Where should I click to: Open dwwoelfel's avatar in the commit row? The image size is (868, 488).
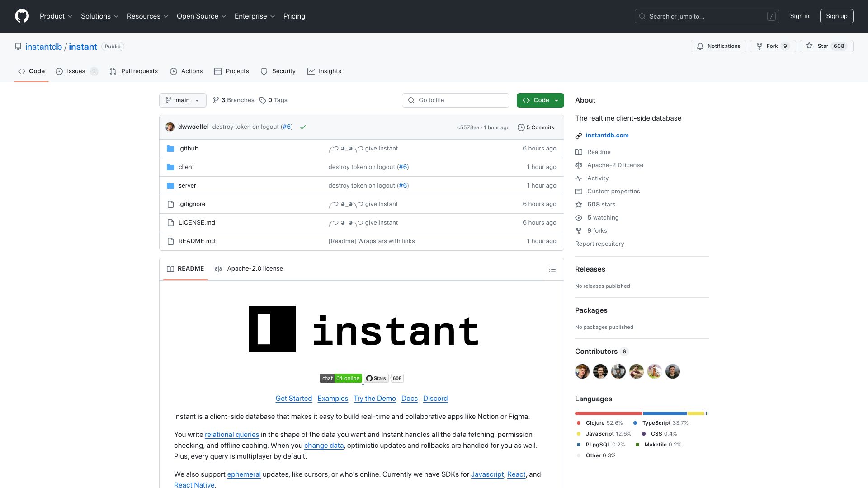point(170,127)
